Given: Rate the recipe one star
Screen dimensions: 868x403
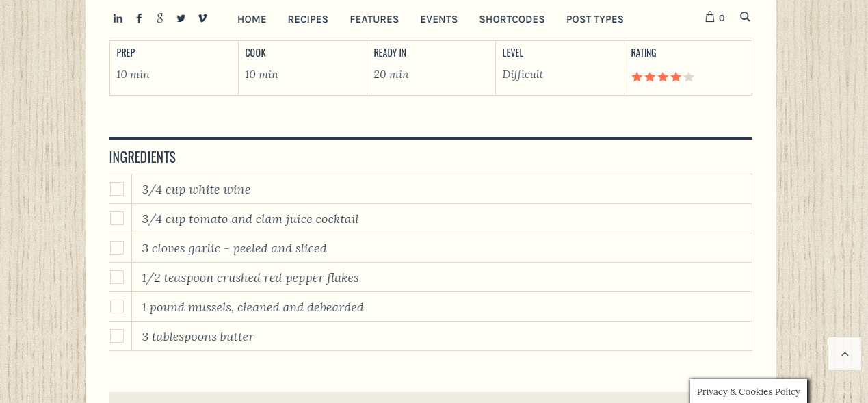Looking at the screenshot, I should point(637,77).
